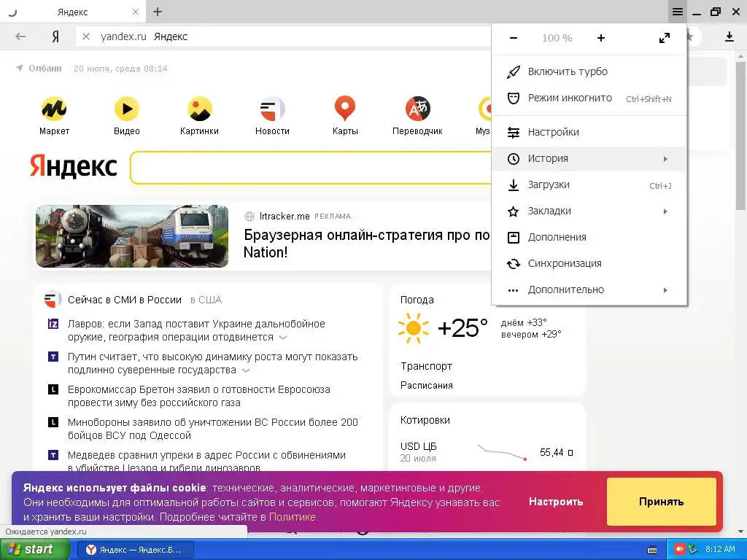Close the Яндекс tab

click(136, 12)
